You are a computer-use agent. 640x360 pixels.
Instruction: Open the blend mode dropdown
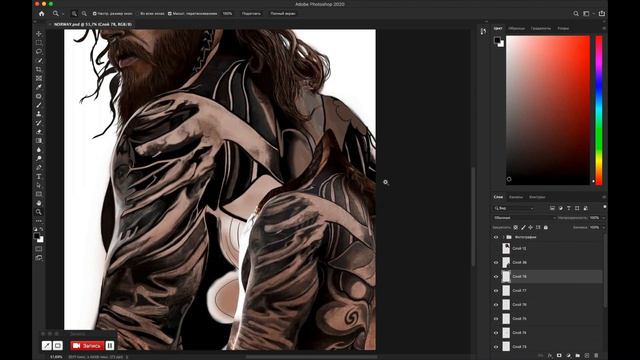coord(524,218)
